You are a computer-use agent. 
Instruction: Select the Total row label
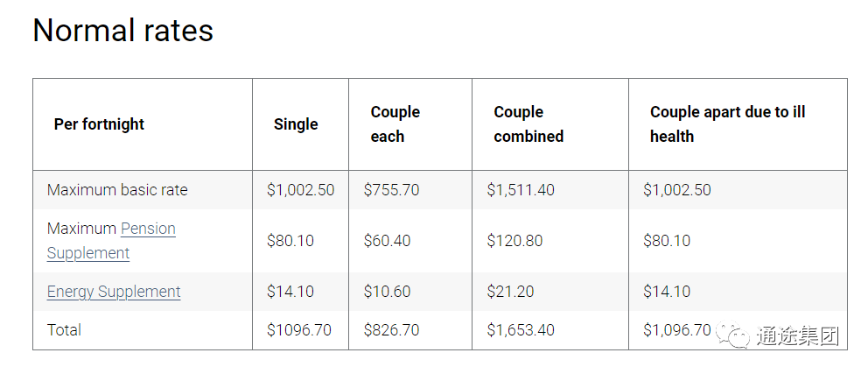64,330
